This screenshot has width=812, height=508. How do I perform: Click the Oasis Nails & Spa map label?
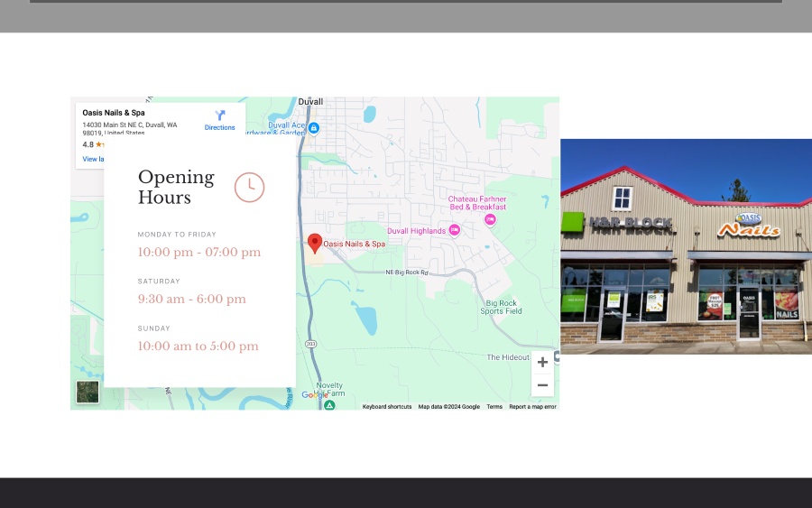(355, 244)
